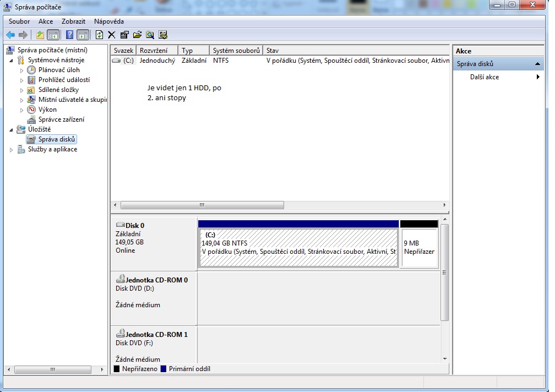Click the black X delete toolbar icon
555x392 pixels.
[112, 35]
